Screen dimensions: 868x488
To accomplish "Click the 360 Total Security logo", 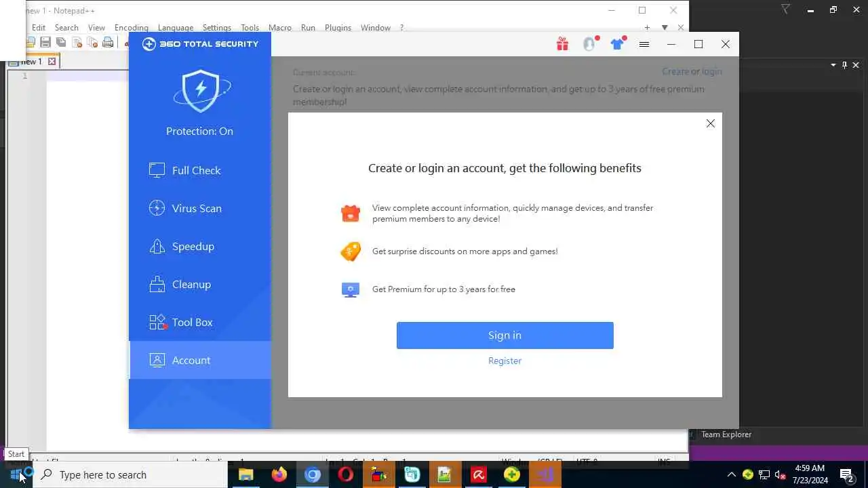I will click(x=200, y=44).
